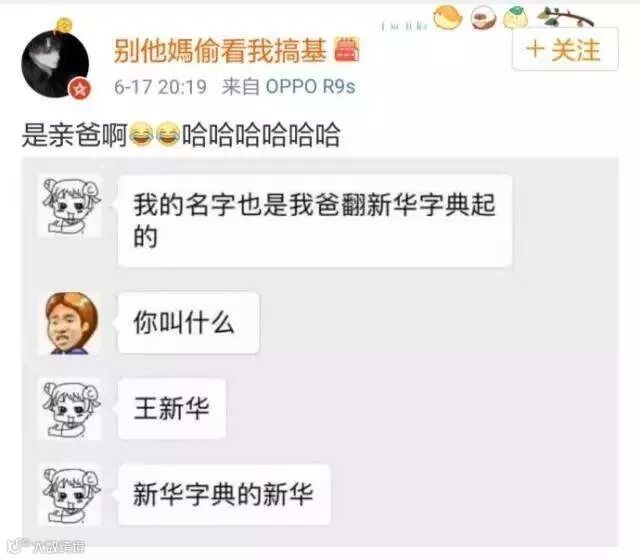Click the 新华字典的新华 chat bubble
The width and height of the screenshot is (640, 560).
point(224,495)
